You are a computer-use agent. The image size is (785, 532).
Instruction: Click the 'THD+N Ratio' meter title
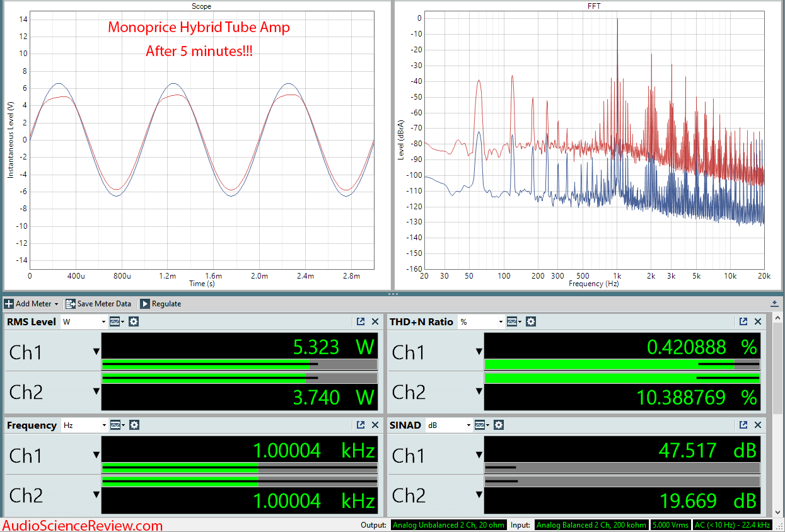coord(421,321)
